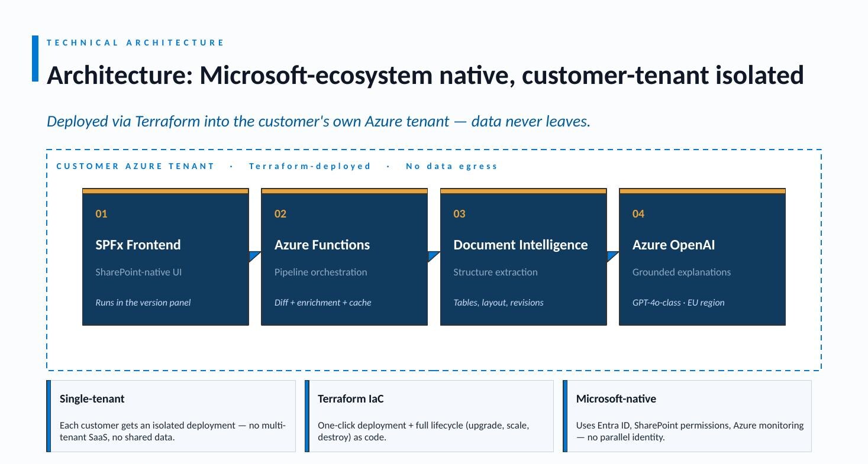Click 'Runs in the version panel' note
This screenshot has width=868, height=464.
point(143,302)
